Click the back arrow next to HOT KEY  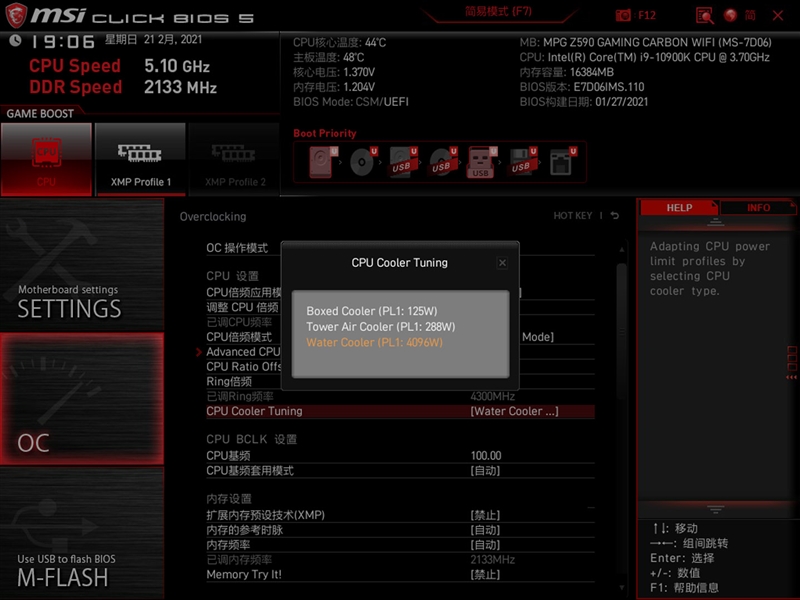point(615,216)
